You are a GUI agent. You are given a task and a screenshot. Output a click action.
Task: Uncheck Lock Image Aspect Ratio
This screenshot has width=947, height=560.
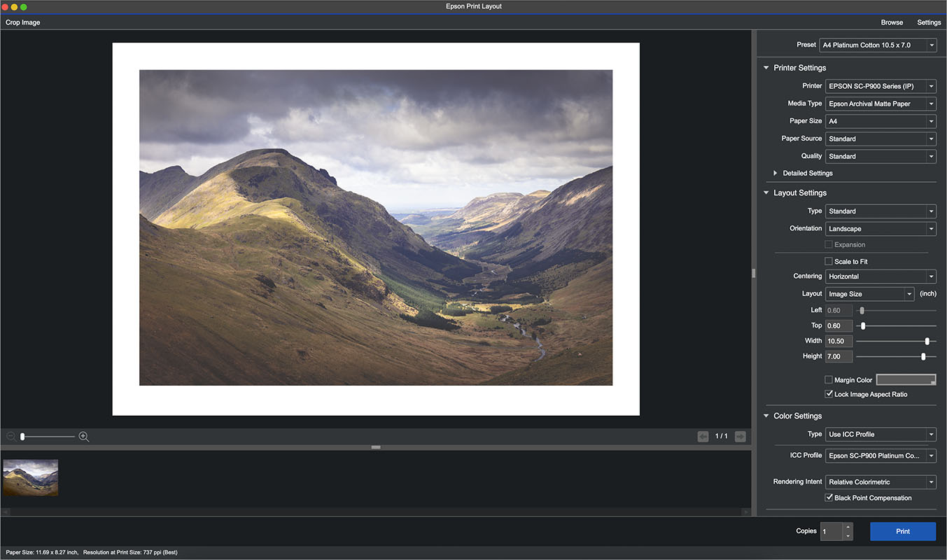coord(829,394)
